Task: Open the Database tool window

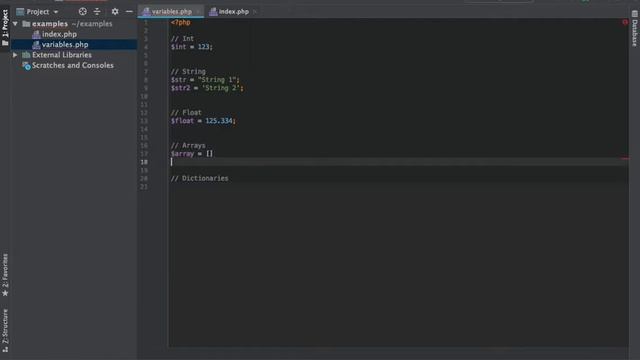Action: pos(635,29)
